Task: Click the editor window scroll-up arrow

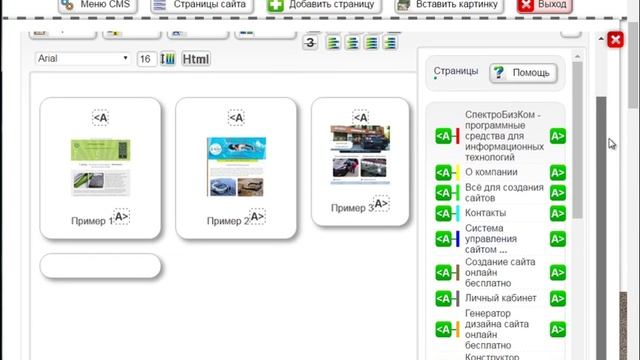Action: point(601,39)
